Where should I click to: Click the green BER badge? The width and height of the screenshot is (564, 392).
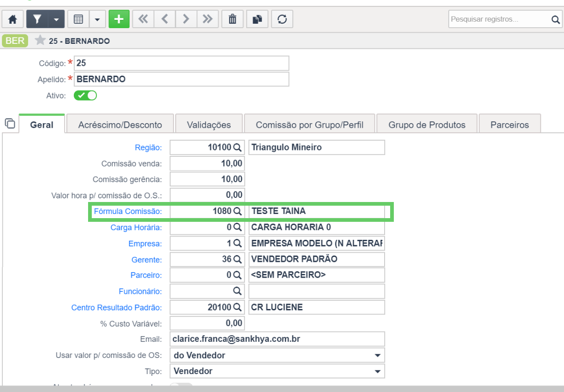pyautogui.click(x=15, y=41)
